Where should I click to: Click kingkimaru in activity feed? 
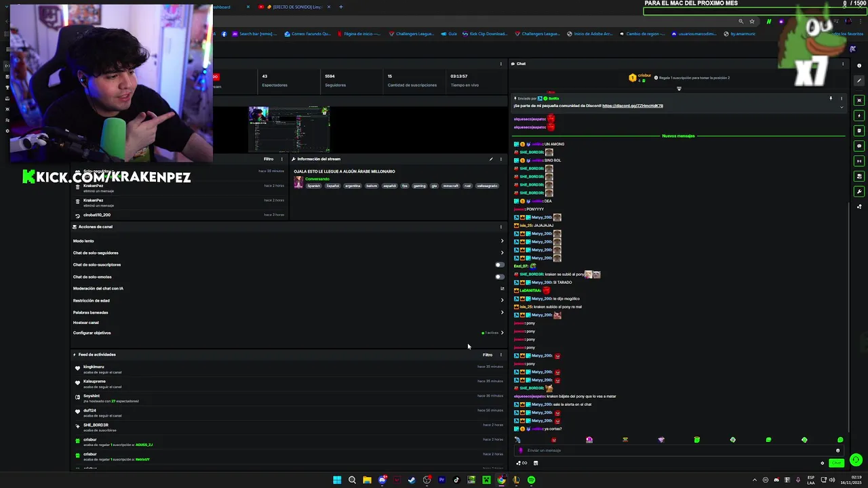tap(94, 367)
